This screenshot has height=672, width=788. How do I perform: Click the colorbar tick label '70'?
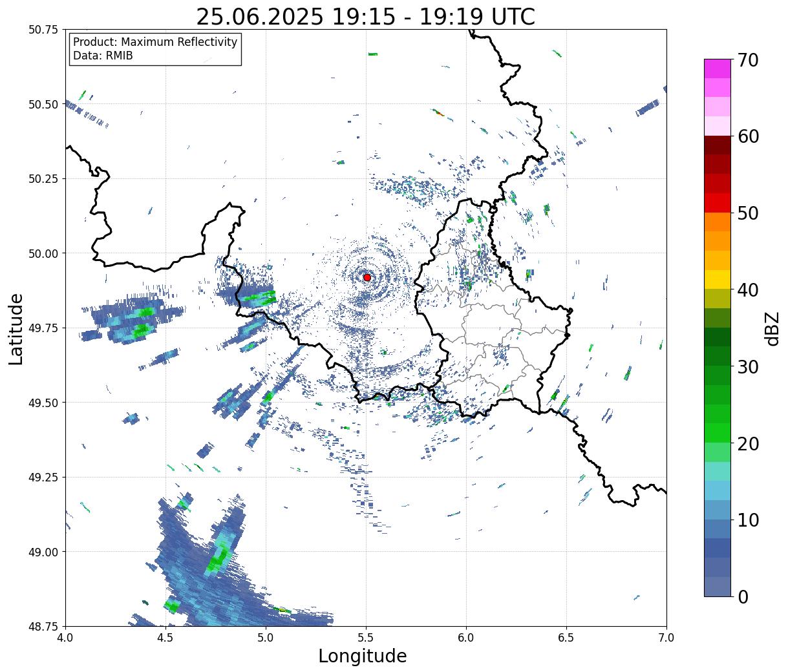pyautogui.click(x=748, y=60)
